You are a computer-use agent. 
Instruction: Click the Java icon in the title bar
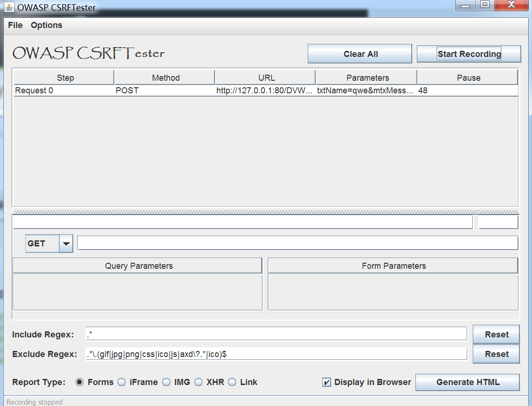click(x=9, y=7)
